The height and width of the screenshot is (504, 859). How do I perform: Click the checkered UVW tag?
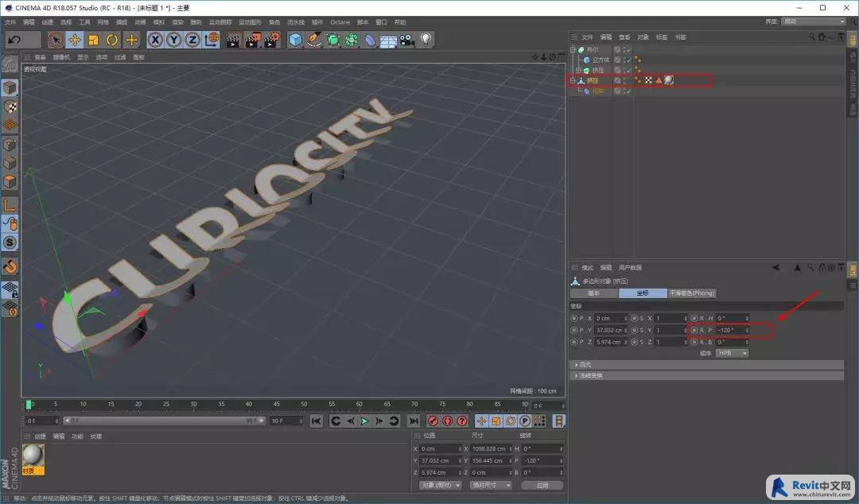pos(649,80)
